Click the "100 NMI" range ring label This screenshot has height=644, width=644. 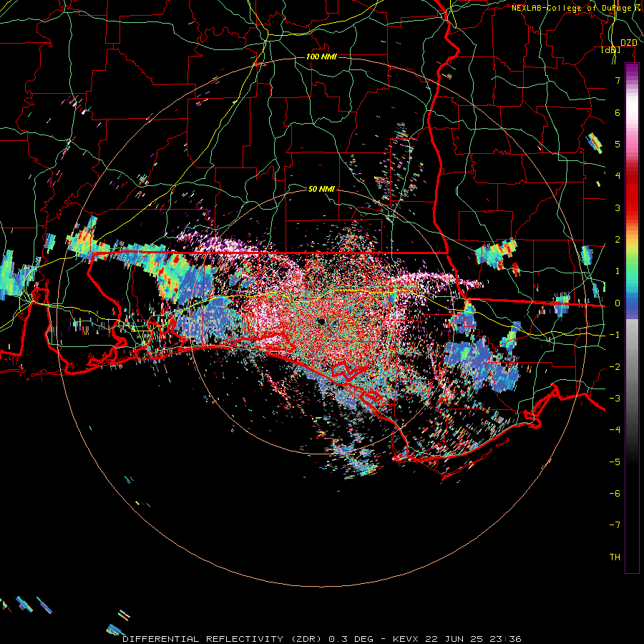(321, 57)
